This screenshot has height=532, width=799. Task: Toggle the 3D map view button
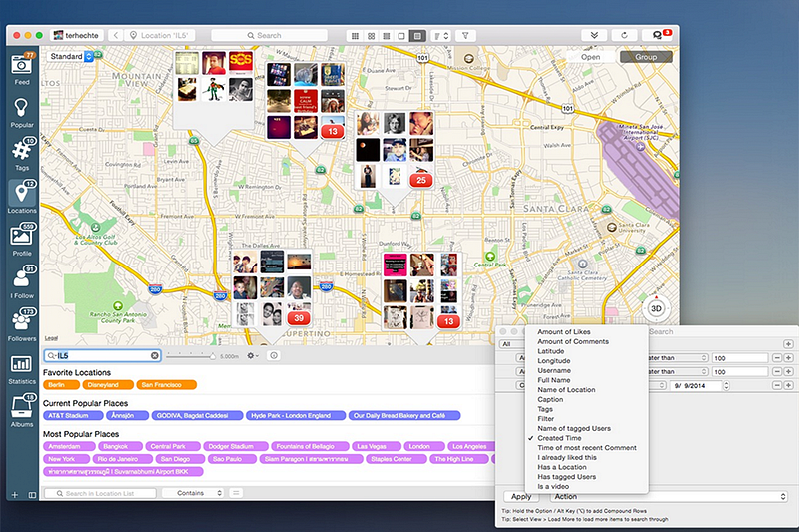(656, 308)
